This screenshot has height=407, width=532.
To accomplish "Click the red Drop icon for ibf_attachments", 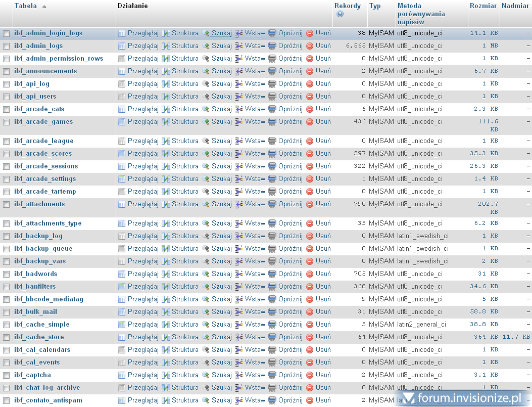I will pyautogui.click(x=310, y=204).
